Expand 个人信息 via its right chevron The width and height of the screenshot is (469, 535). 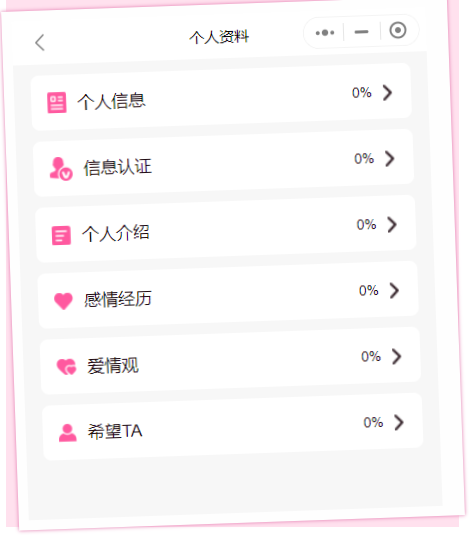(387, 92)
